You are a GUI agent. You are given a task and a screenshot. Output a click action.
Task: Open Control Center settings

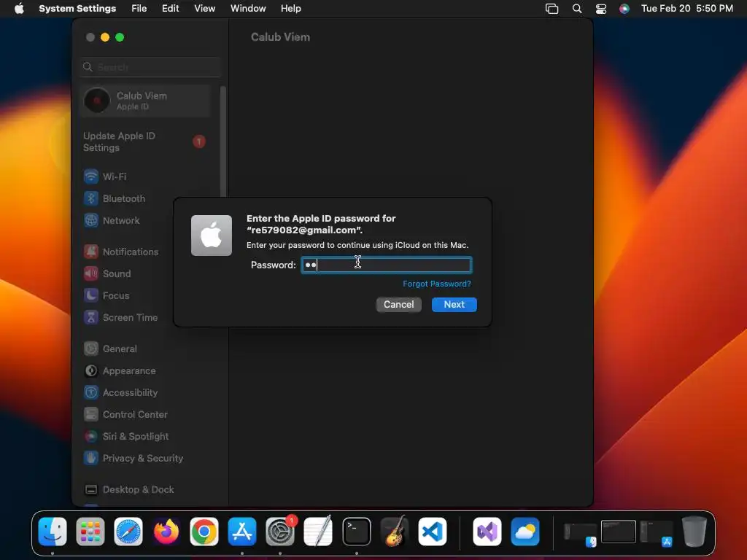pos(125,415)
